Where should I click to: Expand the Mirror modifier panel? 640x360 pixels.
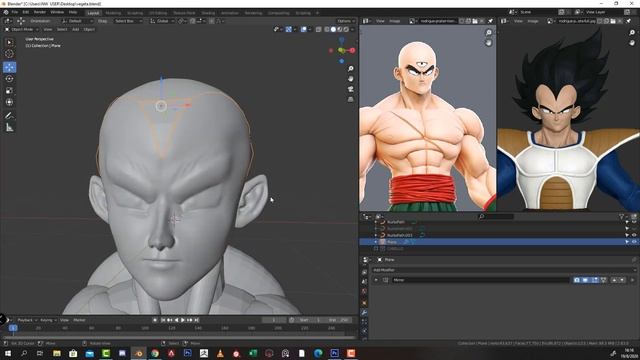(x=376, y=280)
